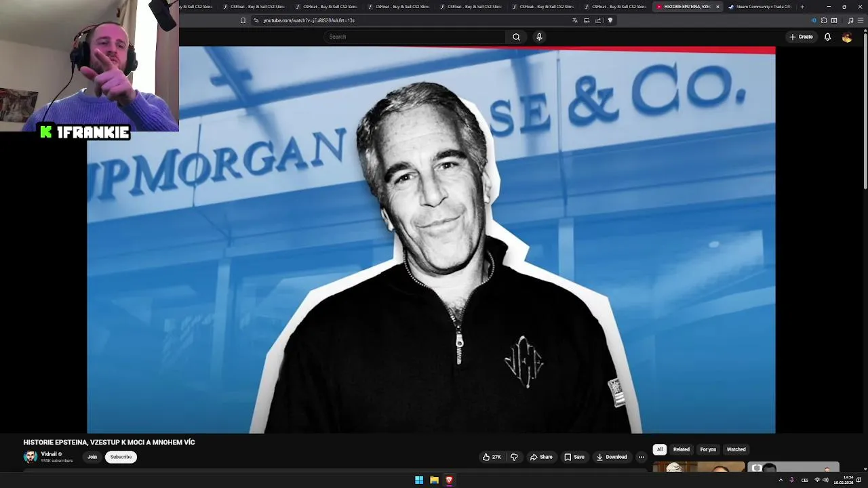The width and height of the screenshot is (868, 488).
Task: Click the Create button on YouTube
Action: (801, 37)
